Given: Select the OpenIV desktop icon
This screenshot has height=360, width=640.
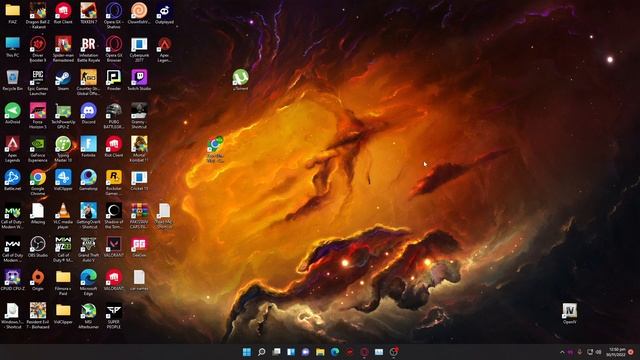Looking at the screenshot, I should tap(569, 314).
